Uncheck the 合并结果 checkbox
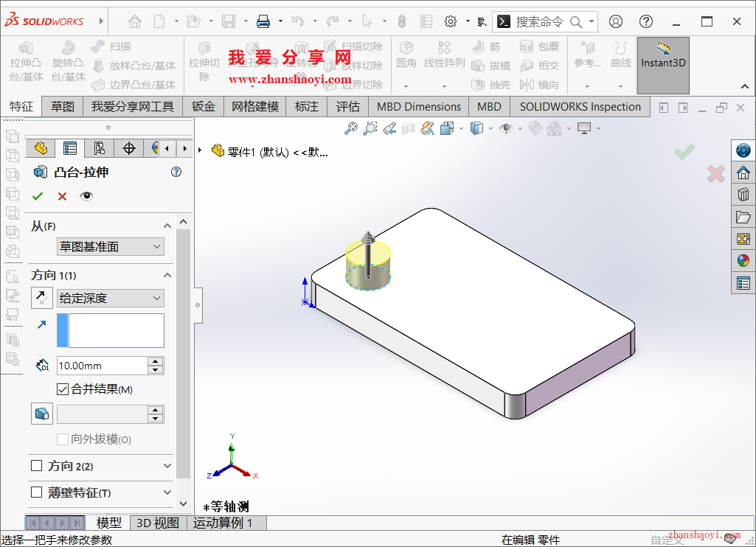Screen dimensions: 756x547 (63, 390)
